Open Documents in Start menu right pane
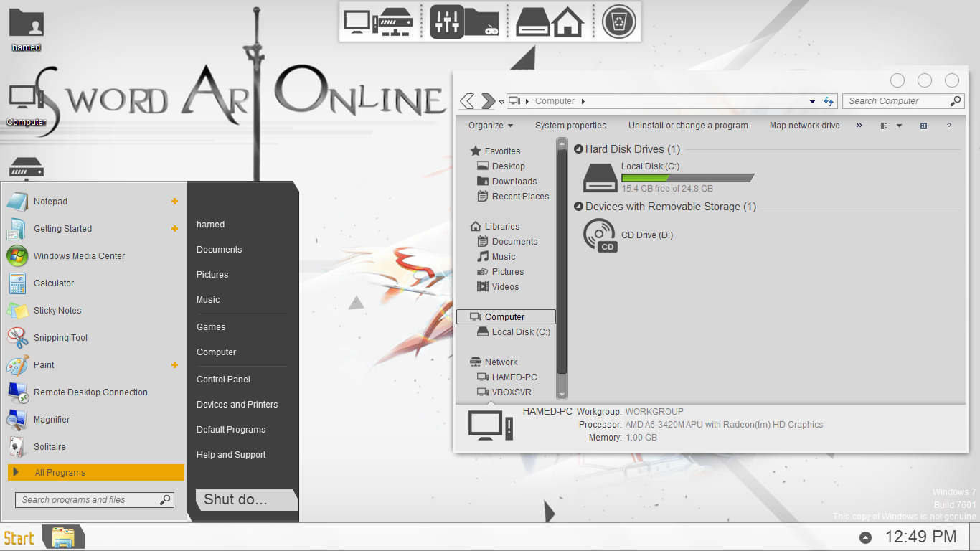The height and width of the screenshot is (551, 980). click(x=219, y=250)
